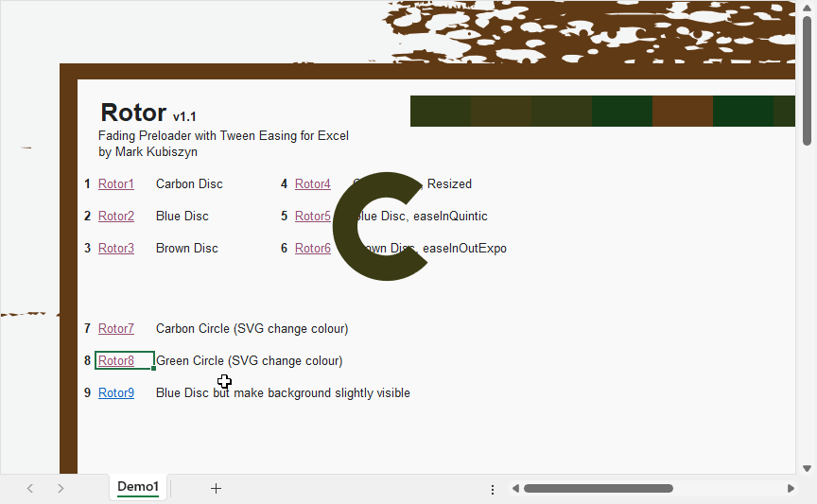Viewport: 817px width, 504px height.
Task: Follow the Rotor3 Brown Disc link
Action: (x=116, y=249)
